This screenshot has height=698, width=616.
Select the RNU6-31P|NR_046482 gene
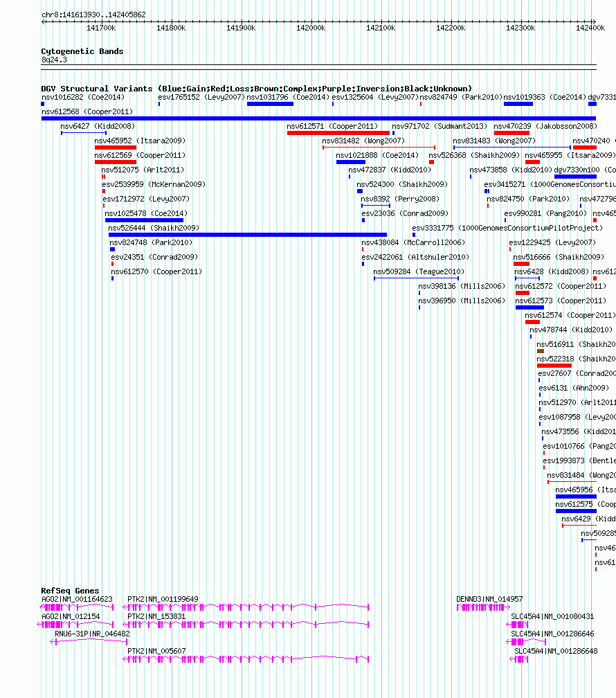89,641
